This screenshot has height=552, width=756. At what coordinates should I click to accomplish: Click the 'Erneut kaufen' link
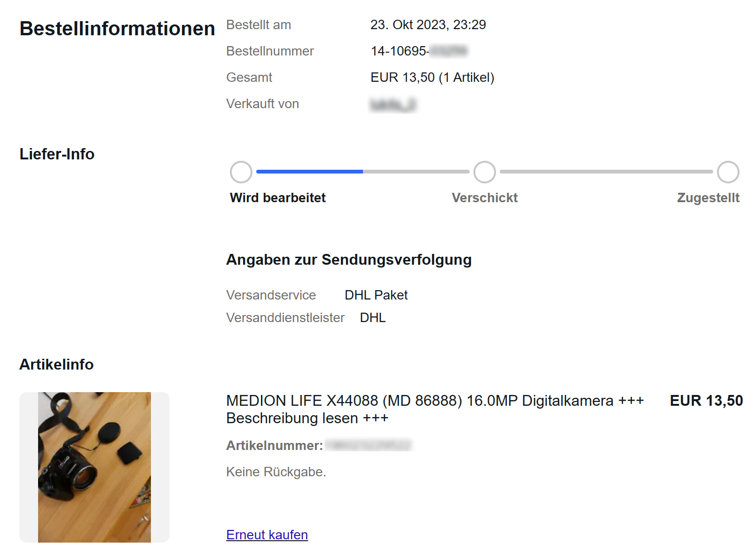(x=267, y=535)
